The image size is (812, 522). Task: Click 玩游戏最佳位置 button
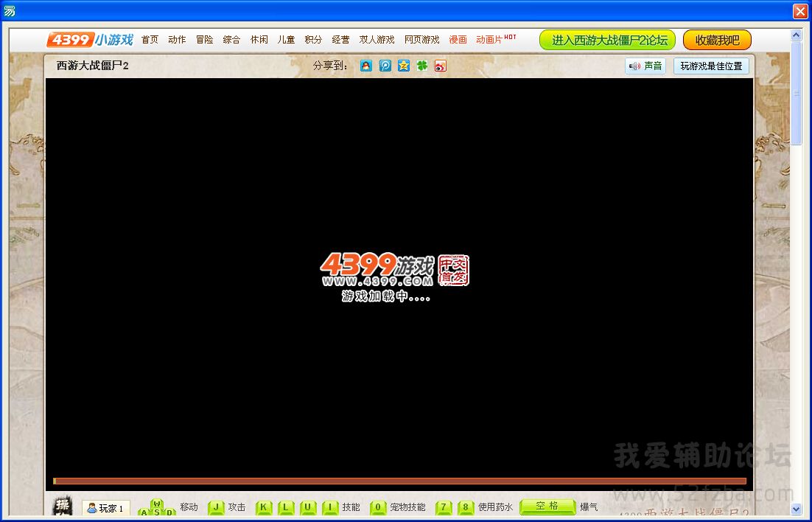pos(712,66)
